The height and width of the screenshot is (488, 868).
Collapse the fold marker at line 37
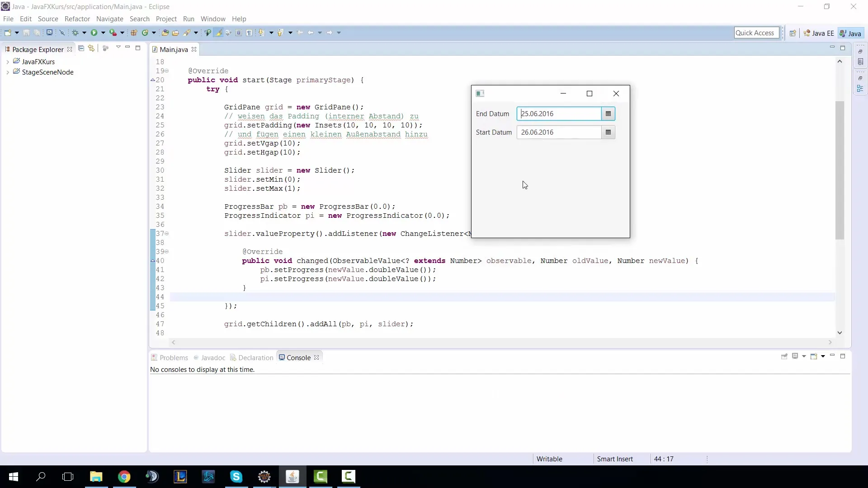tap(167, 234)
